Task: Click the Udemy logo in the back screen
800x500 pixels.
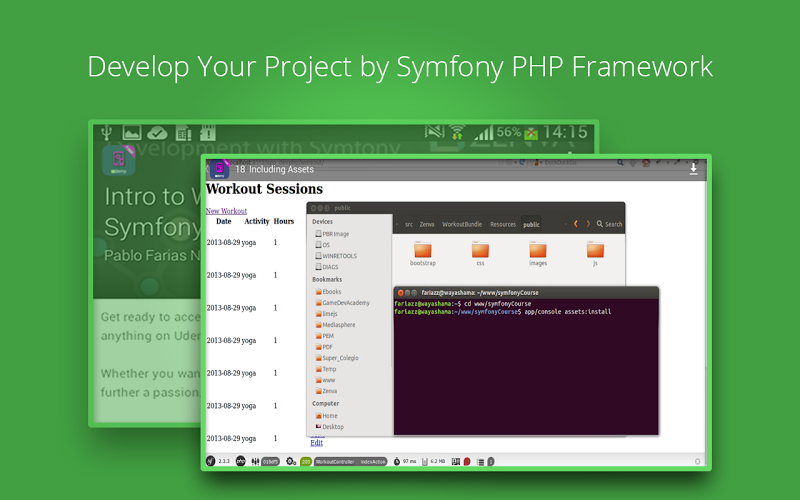Action: click(118, 160)
